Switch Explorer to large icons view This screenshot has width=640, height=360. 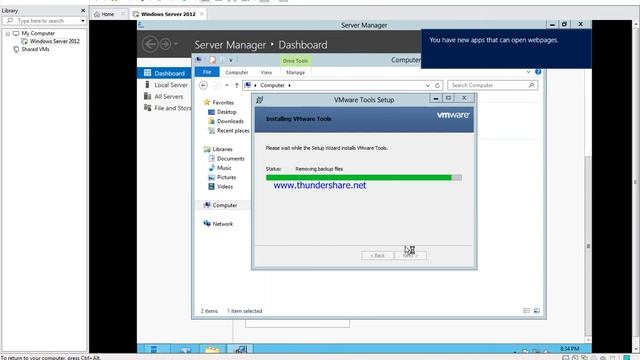[x=537, y=311]
